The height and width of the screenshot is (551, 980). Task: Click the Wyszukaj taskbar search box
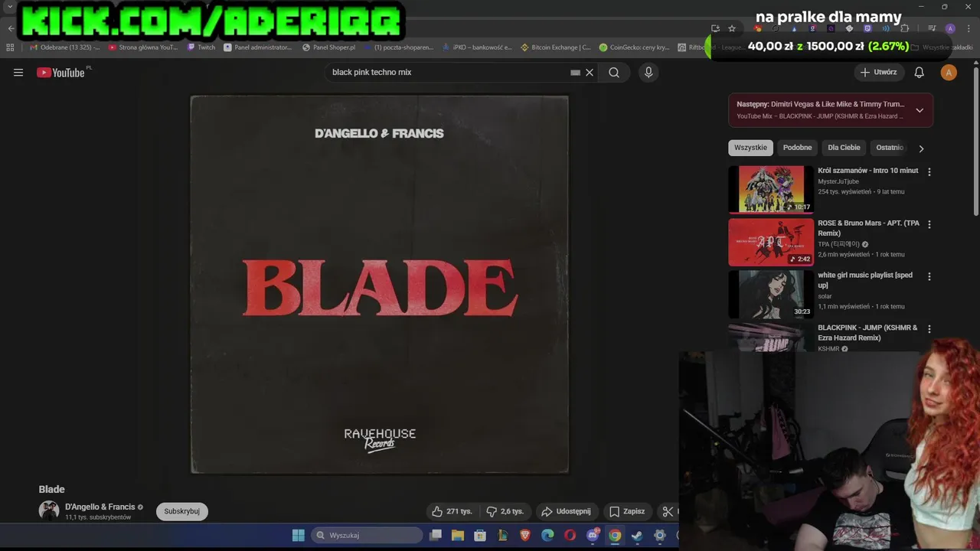point(367,535)
